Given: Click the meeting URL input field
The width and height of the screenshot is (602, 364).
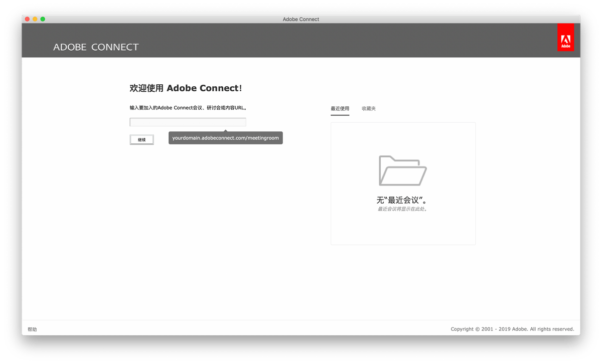Looking at the screenshot, I should 188,122.
